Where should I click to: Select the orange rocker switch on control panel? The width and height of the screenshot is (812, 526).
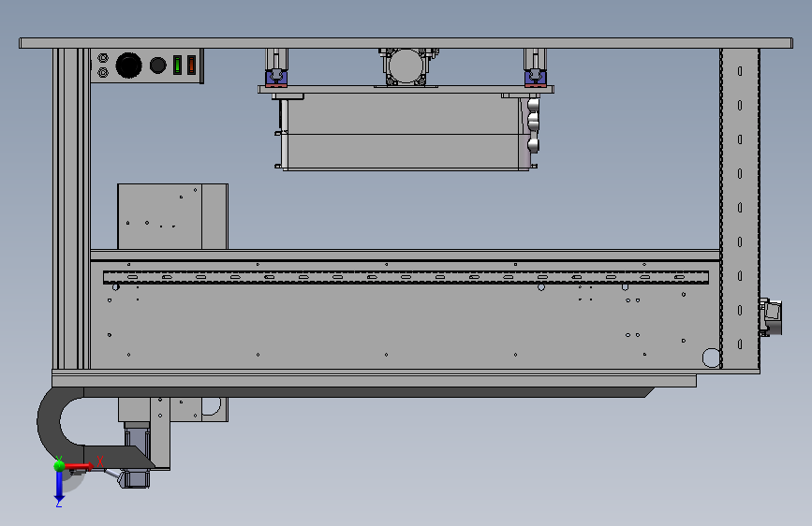point(191,65)
